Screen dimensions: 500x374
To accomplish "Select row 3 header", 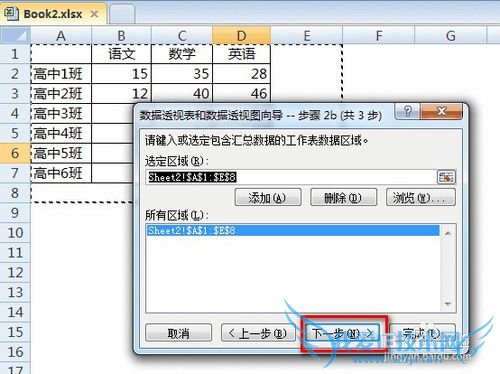I will 15,94.
